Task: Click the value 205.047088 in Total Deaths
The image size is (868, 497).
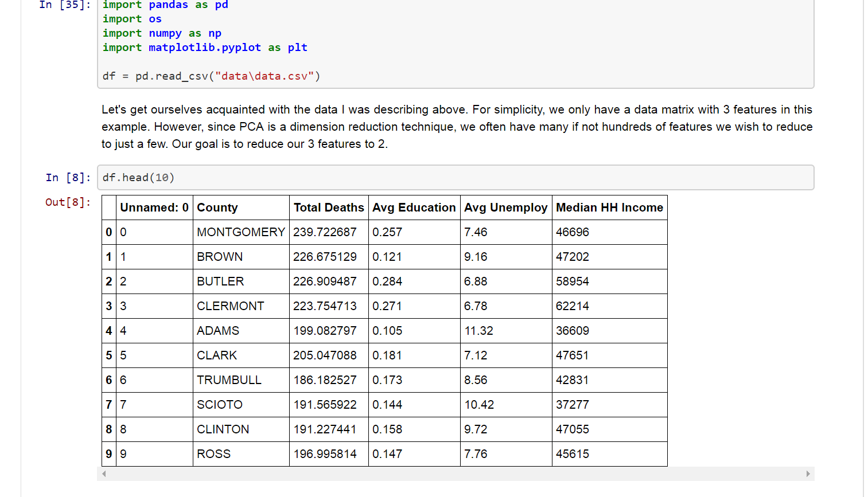Action: [329, 355]
